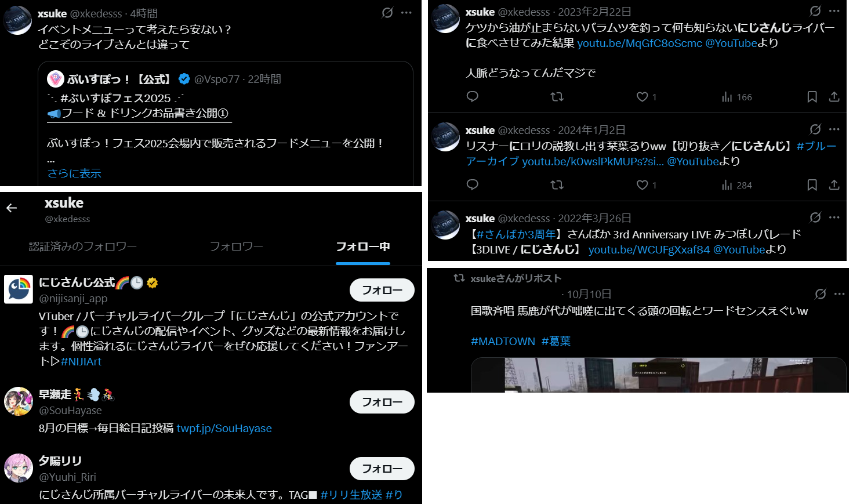View analytics showing 284 views
Viewport: 853px width, 504px height.
(736, 185)
